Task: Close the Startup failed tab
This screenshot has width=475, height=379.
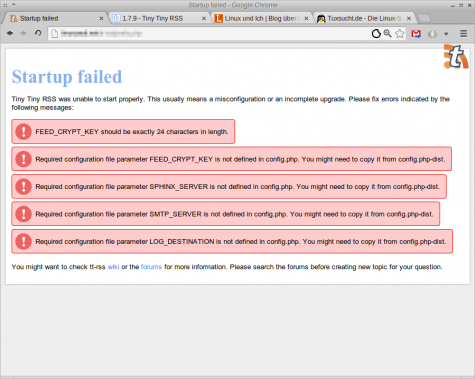Action: tap(101, 19)
